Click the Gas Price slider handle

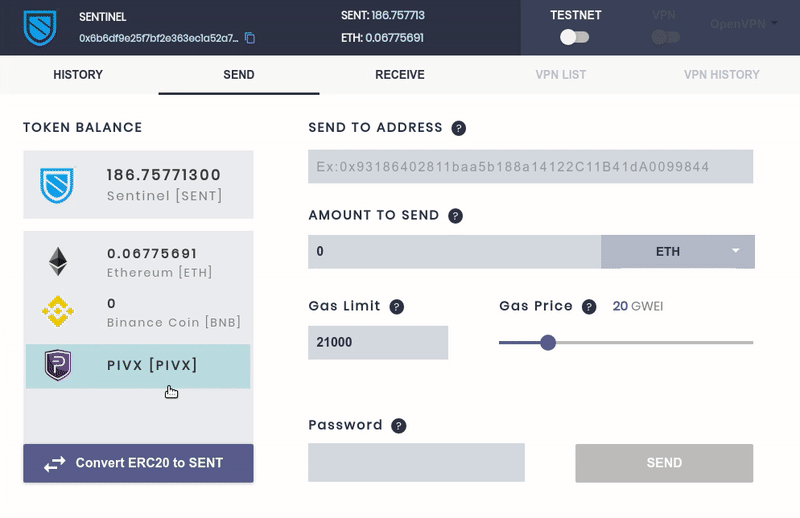(547, 342)
